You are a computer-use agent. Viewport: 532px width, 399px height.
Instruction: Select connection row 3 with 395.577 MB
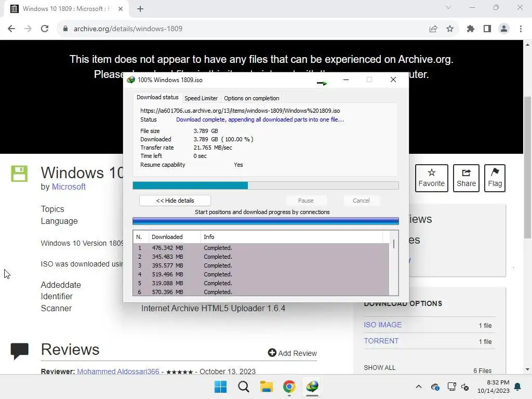(x=261, y=265)
